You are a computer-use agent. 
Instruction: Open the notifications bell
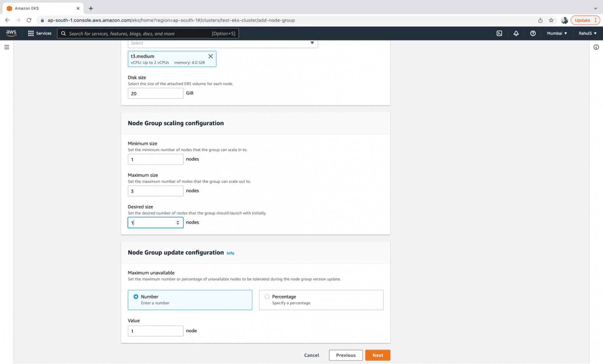click(516, 33)
